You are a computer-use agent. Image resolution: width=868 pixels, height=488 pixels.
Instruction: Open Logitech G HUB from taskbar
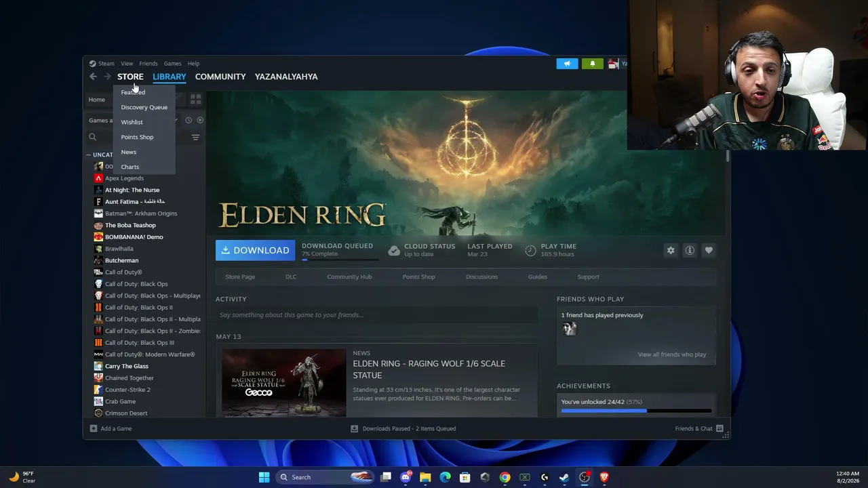tap(545, 477)
